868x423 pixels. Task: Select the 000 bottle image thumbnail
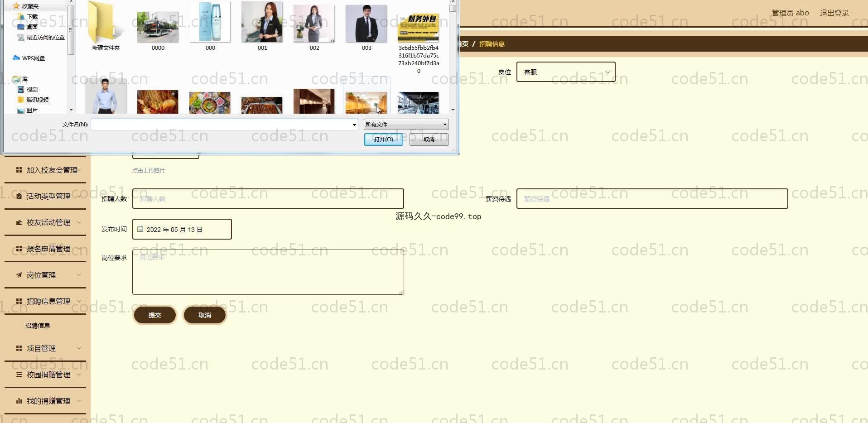[210, 22]
